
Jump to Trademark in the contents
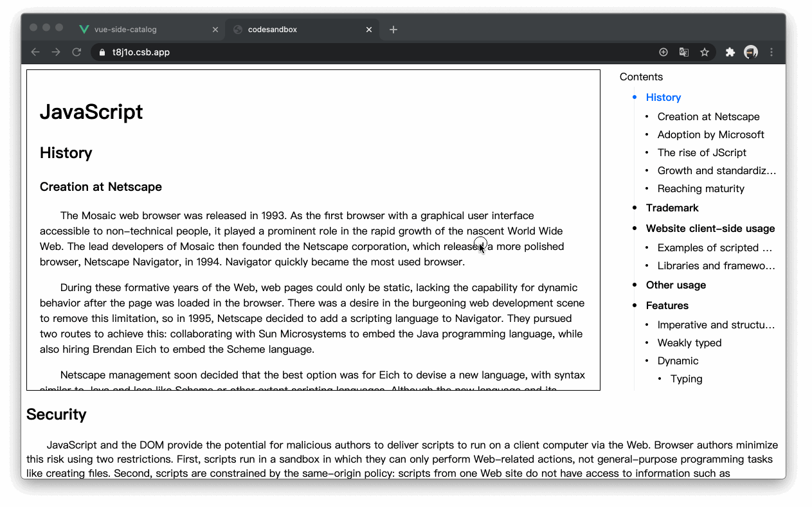(x=672, y=208)
